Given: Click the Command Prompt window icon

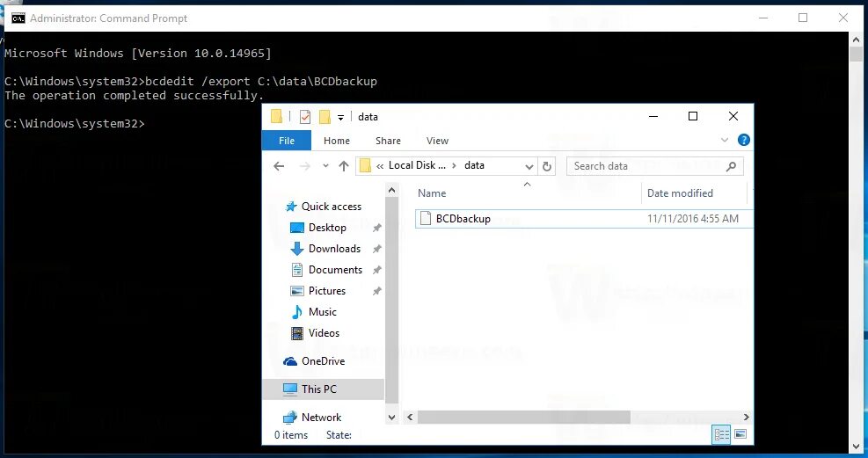Looking at the screenshot, I should tap(18, 18).
